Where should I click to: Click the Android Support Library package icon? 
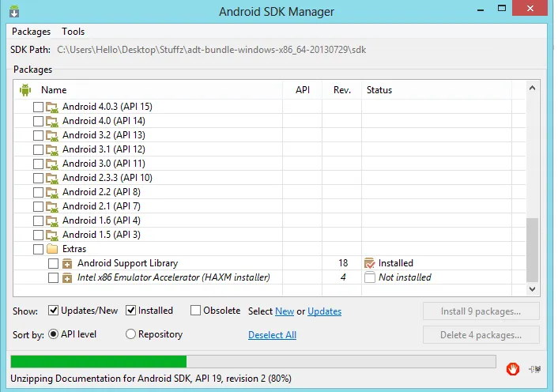point(67,264)
